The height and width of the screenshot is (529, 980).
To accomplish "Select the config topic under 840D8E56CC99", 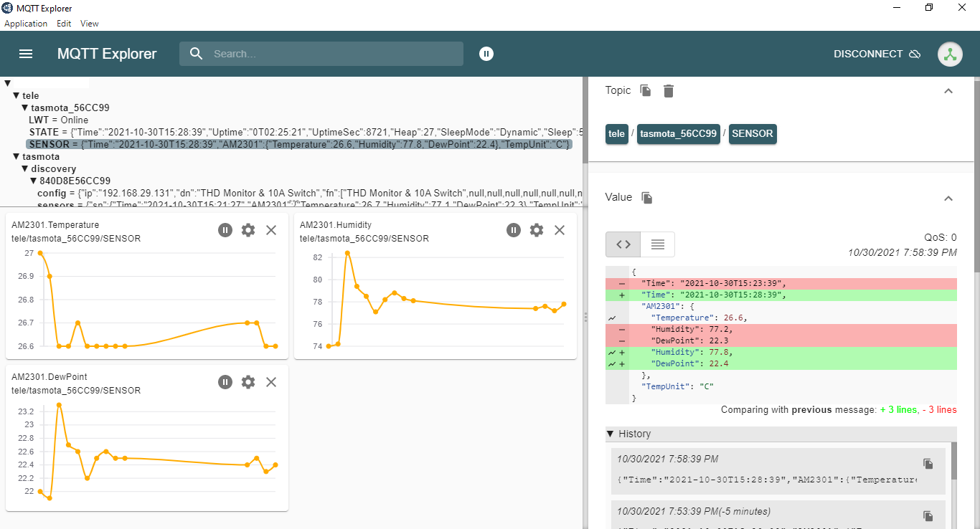I will tap(309, 193).
